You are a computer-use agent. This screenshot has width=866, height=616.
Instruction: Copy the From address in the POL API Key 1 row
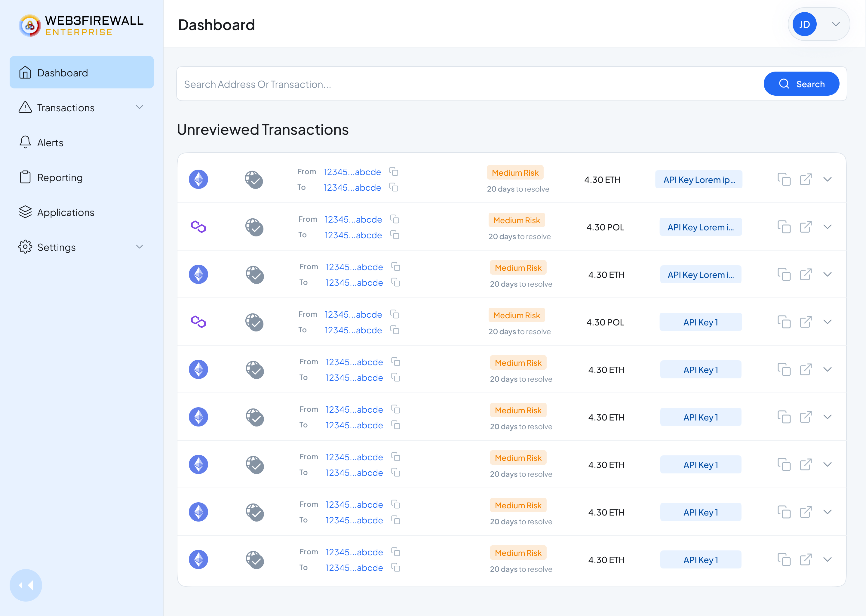[395, 314]
